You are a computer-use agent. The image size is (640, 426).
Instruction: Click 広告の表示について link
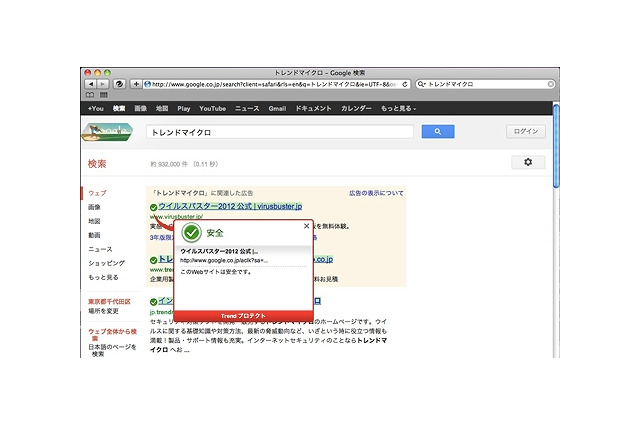point(376,193)
